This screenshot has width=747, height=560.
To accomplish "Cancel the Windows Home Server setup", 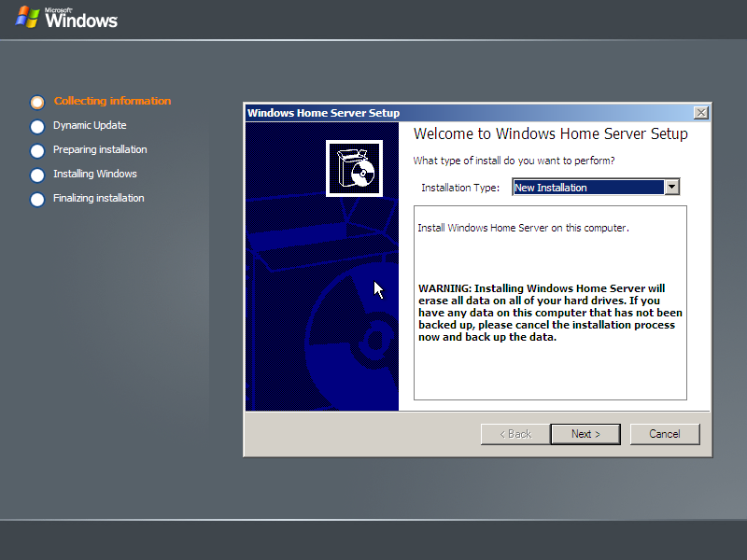I will pos(665,434).
